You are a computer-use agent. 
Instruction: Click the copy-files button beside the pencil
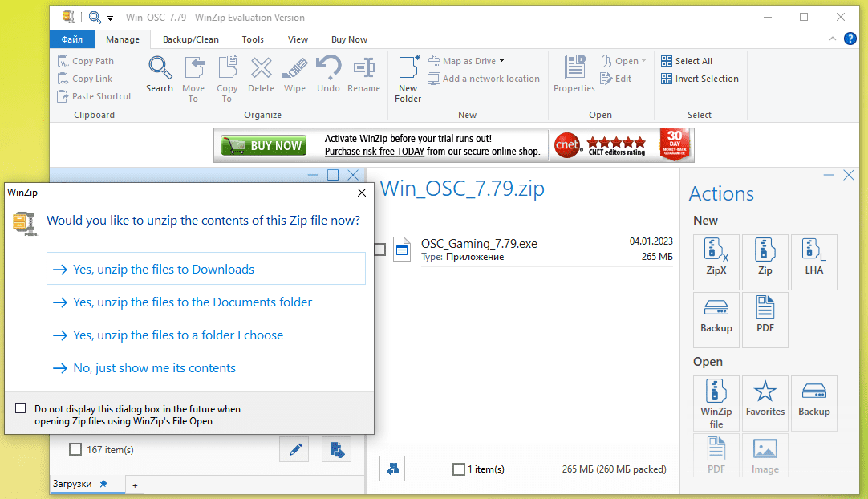point(337,449)
